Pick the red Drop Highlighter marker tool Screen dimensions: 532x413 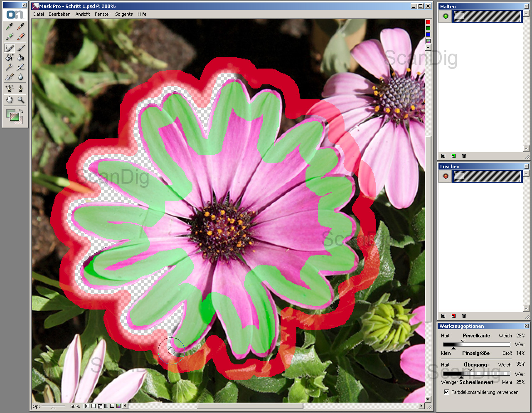tap(20, 37)
